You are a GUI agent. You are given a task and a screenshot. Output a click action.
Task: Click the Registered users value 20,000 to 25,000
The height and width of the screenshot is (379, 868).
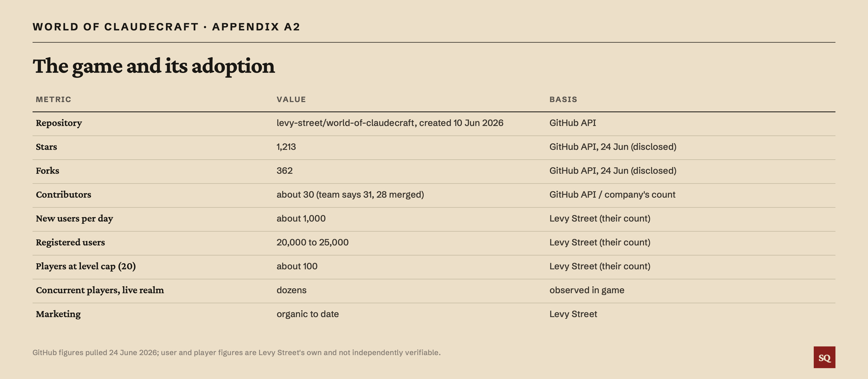312,242
